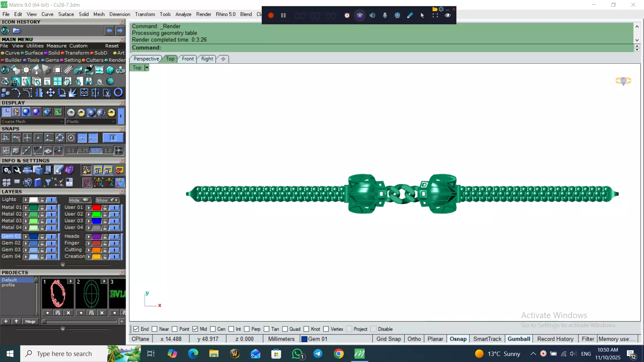Select the blue shaded sphere display icon
This screenshot has width=644, height=362.
pyautogui.click(x=26, y=112)
